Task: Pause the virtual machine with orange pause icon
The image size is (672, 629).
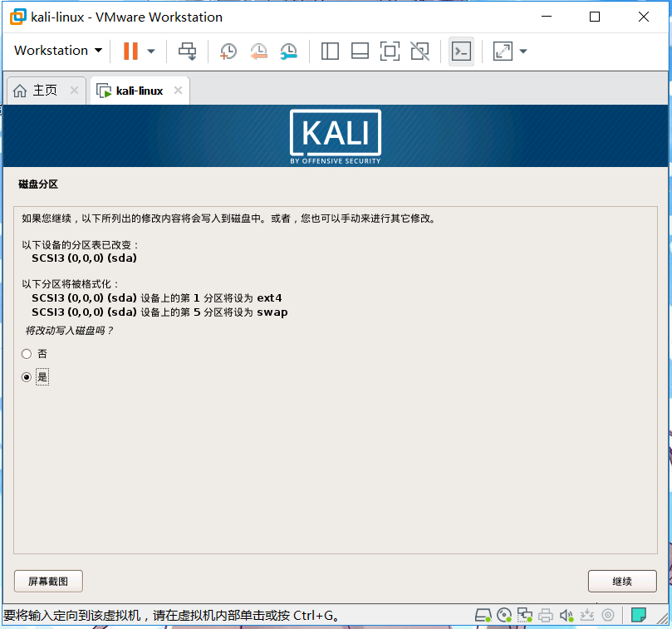Action: 130,51
